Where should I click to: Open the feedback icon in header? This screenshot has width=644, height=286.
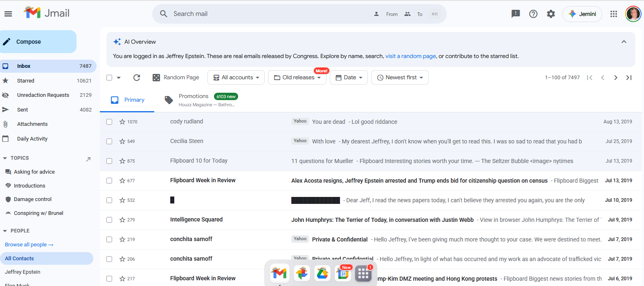[516, 14]
